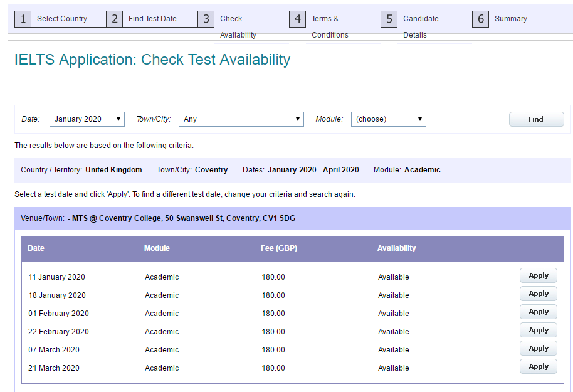Click Available status for 21 March 2020

[x=394, y=368]
